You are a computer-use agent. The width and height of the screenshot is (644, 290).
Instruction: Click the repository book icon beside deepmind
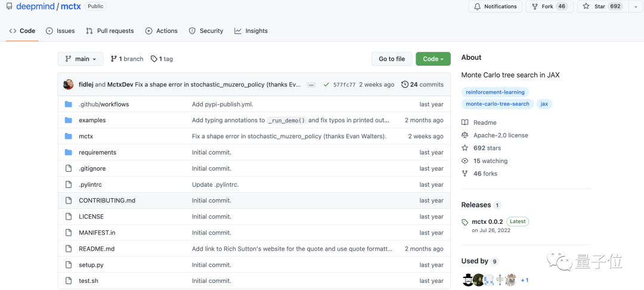point(10,7)
